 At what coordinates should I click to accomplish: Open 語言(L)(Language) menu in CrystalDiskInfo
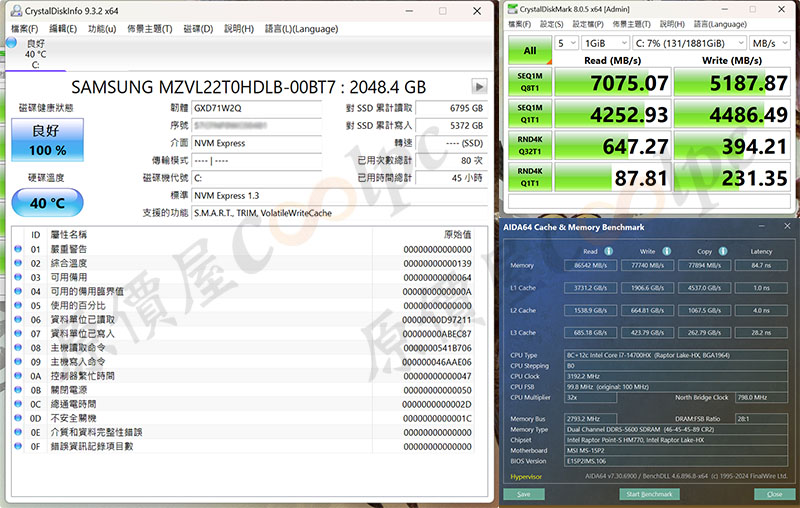(x=302, y=29)
